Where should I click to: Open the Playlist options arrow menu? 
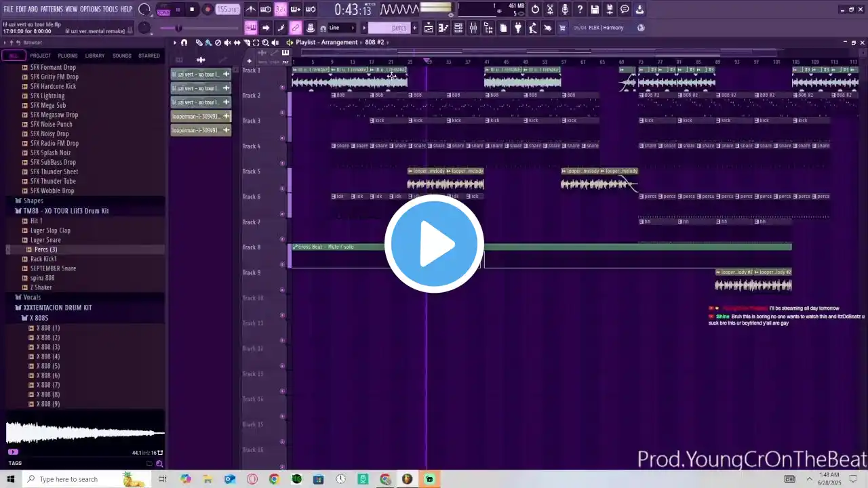pos(175,43)
